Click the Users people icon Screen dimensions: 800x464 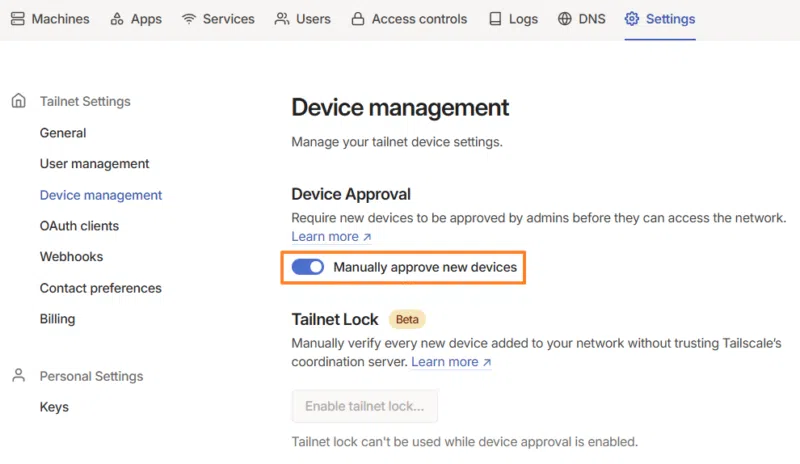click(282, 19)
